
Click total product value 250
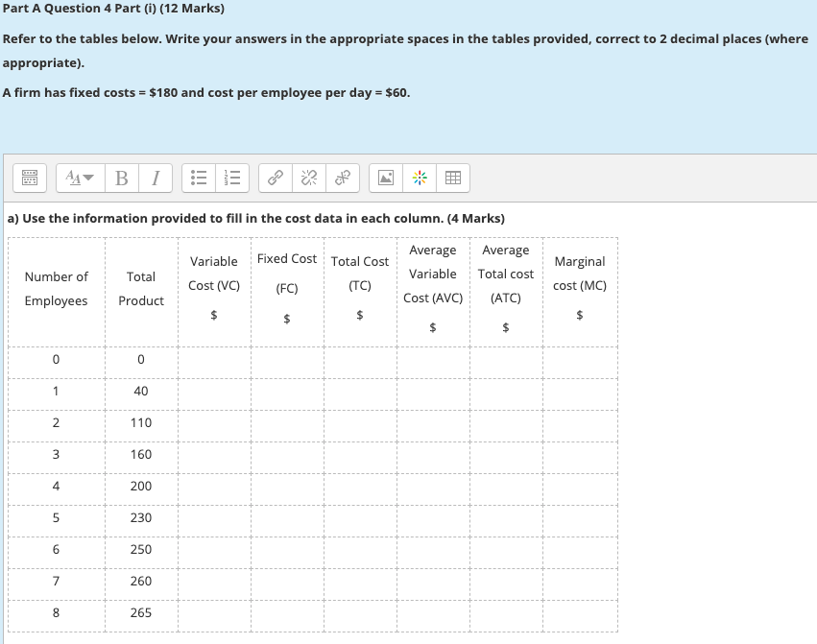pos(141,550)
